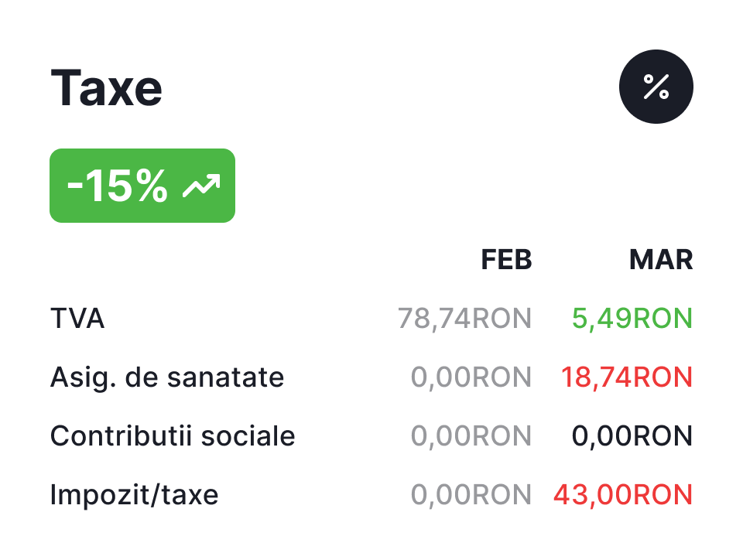Screen dimensions: 743x560
Task: Click Impozit/taxe February 0,00RON value
Action: [471, 495]
